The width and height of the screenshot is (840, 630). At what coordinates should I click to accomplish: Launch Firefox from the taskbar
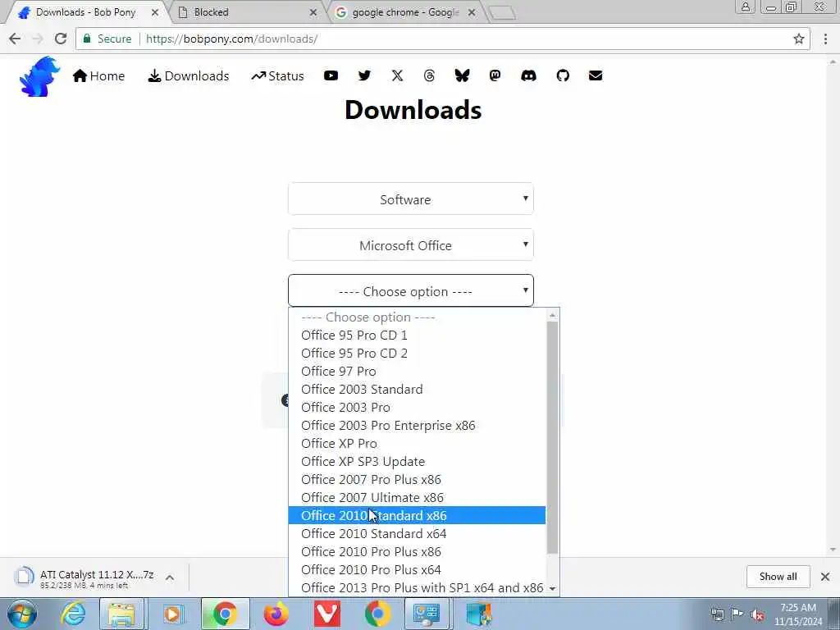click(276, 614)
